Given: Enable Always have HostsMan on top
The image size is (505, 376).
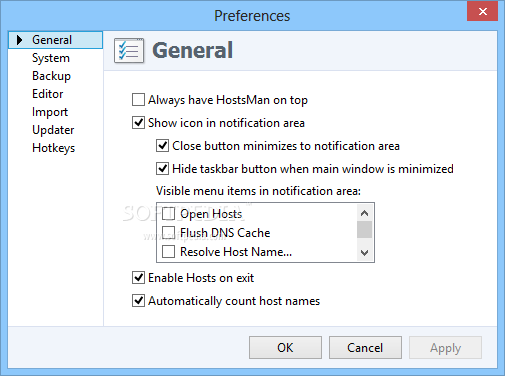Looking at the screenshot, I should [138, 100].
